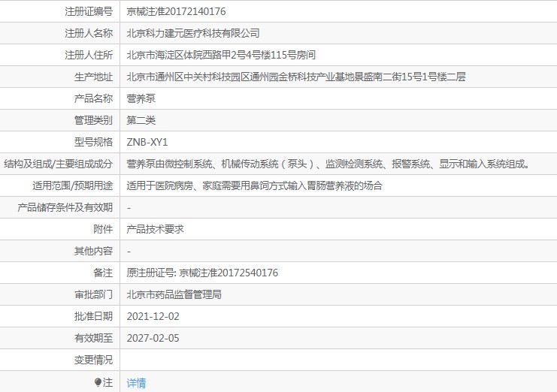The width and height of the screenshot is (557, 392).
Task: Click the 批准日期 label
Action: click(x=93, y=316)
